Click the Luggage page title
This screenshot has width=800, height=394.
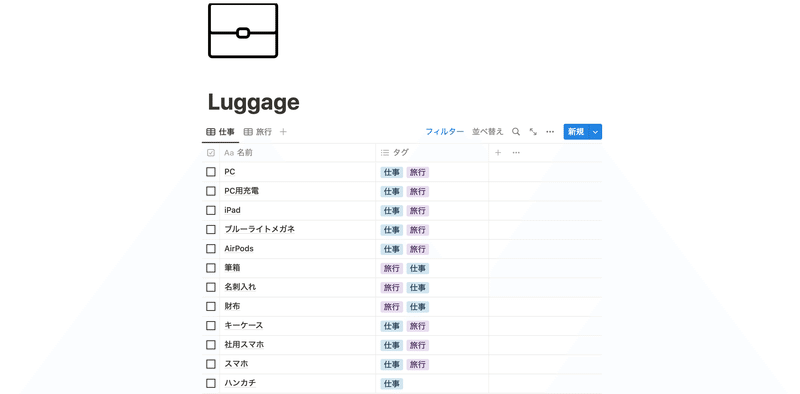(x=254, y=102)
